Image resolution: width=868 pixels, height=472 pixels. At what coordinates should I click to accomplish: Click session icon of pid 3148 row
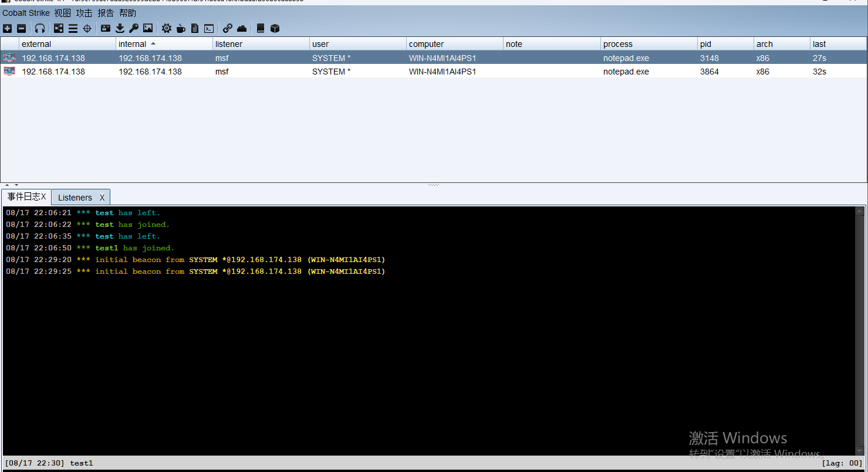click(9, 57)
